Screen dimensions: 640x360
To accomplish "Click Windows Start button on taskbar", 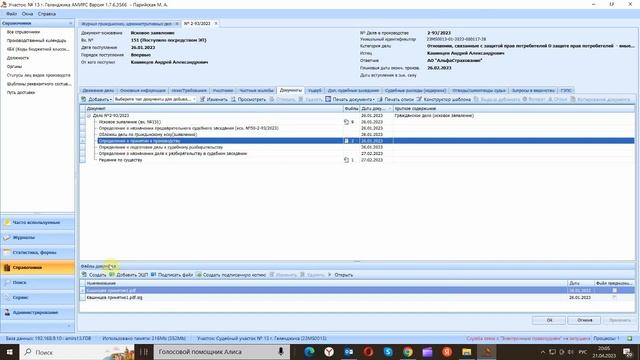I will coord(9,352).
